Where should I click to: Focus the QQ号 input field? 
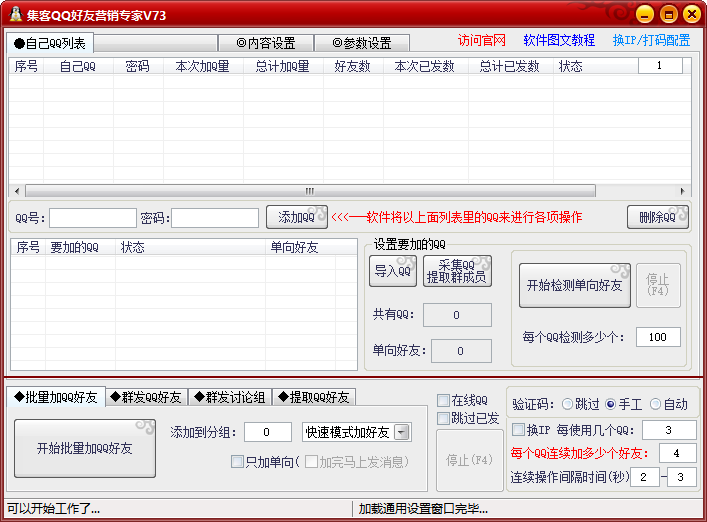coord(93,218)
